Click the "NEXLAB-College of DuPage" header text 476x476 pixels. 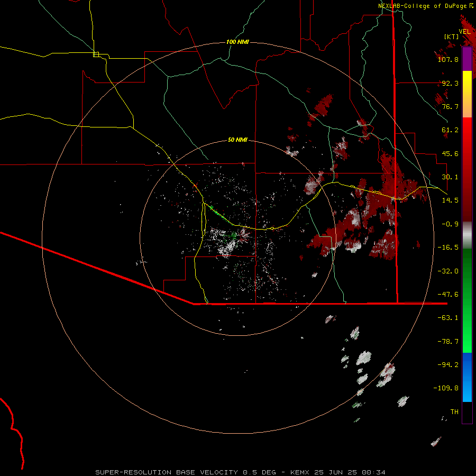(423, 6)
